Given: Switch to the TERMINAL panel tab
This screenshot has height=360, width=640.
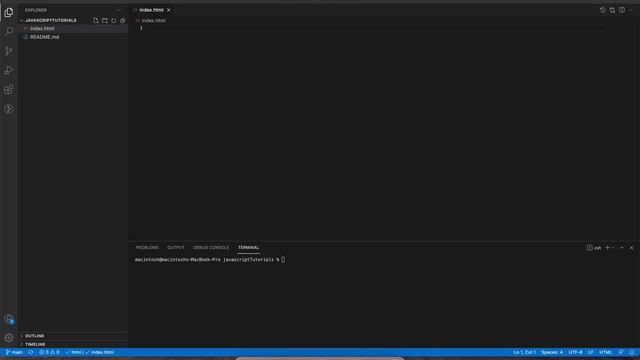Looking at the screenshot, I should coord(248,247).
